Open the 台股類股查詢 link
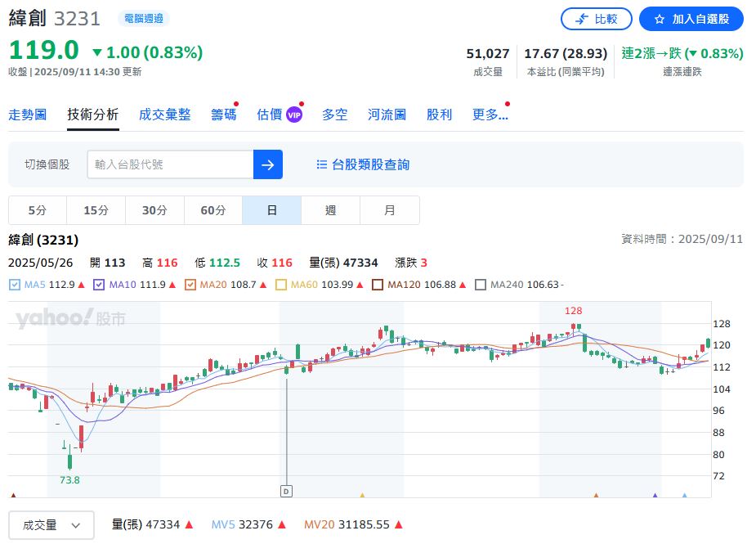The height and width of the screenshot is (544, 756). tap(370, 164)
